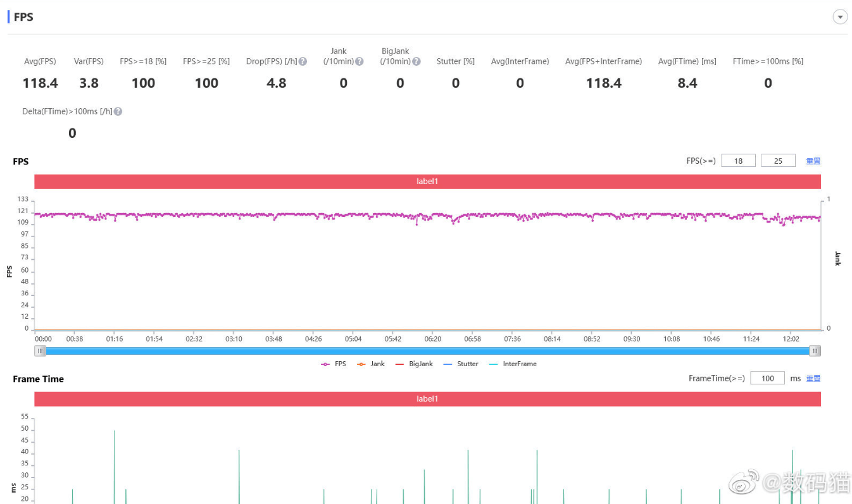Toggle the BigJank series in the chart legend
The height and width of the screenshot is (504, 852).
coord(414,364)
